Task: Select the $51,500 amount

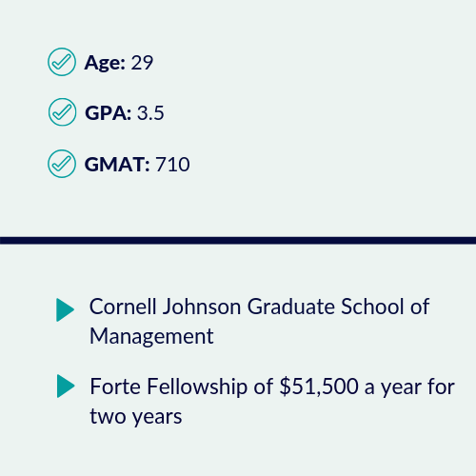Action: [x=319, y=387]
